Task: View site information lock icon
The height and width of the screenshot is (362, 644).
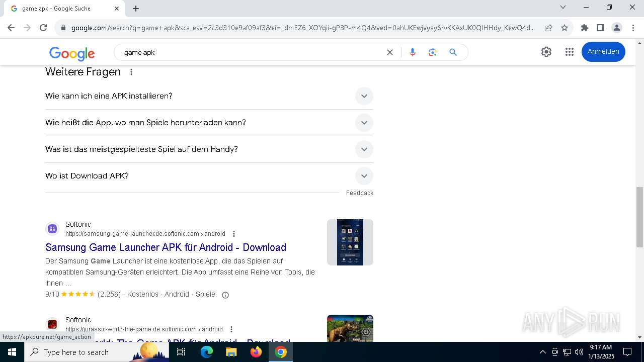Action: [63, 28]
